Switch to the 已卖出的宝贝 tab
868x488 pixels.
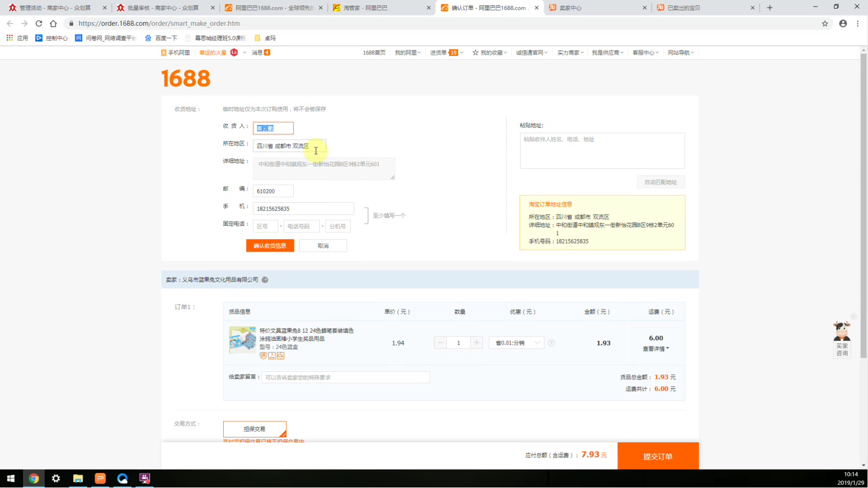[706, 8]
